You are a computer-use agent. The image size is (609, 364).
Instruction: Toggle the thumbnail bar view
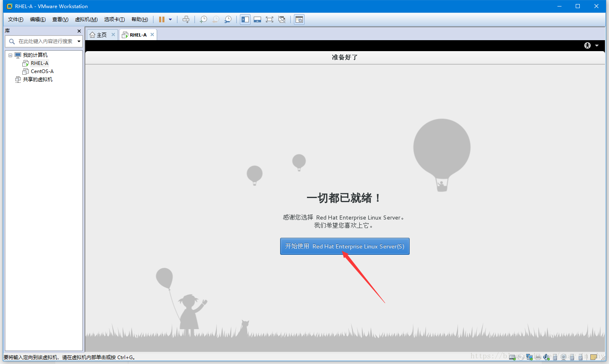pos(257,19)
